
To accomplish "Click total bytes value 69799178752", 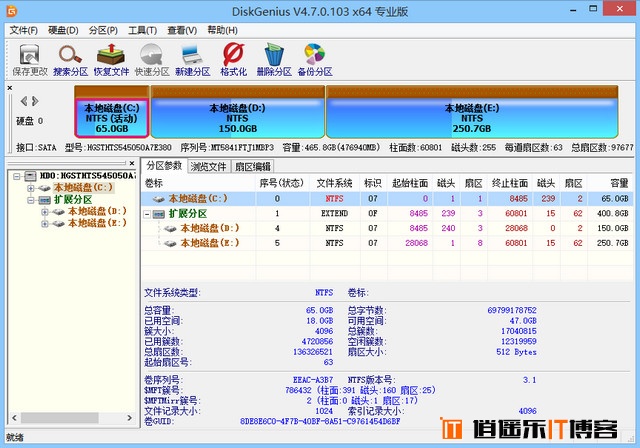I will (x=512, y=310).
